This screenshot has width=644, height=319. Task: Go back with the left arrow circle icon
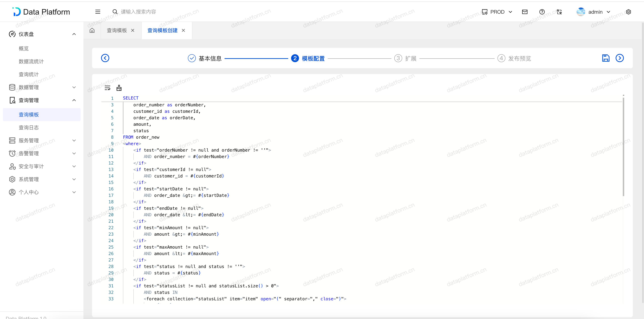(105, 58)
